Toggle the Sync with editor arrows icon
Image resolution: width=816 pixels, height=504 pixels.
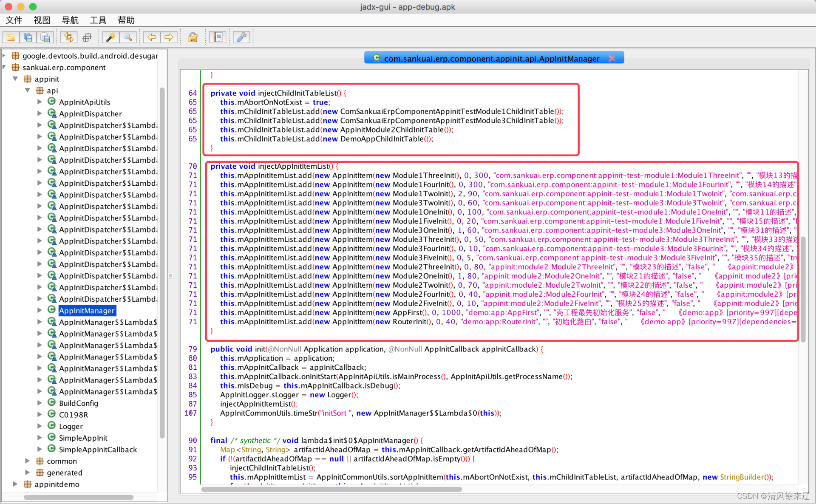(x=68, y=37)
